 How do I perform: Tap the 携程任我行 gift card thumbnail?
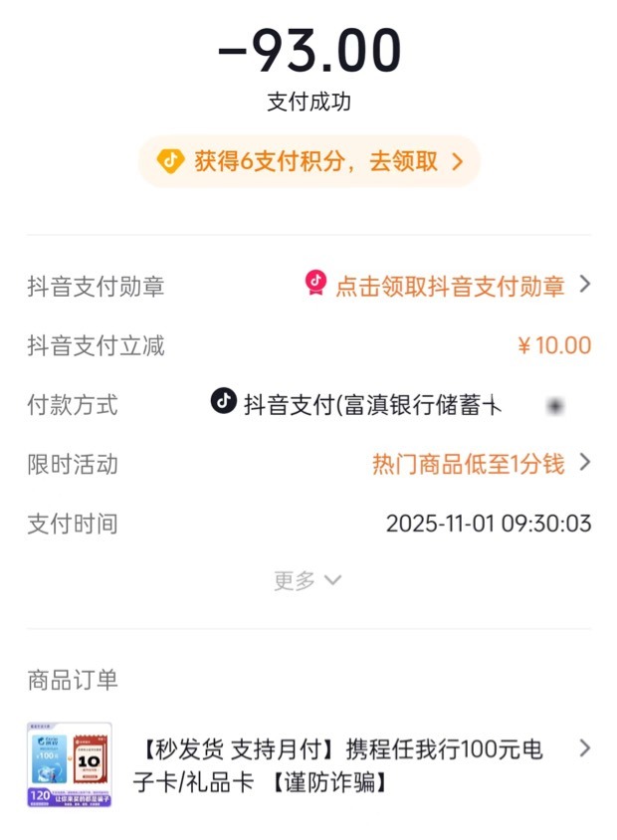point(70,764)
